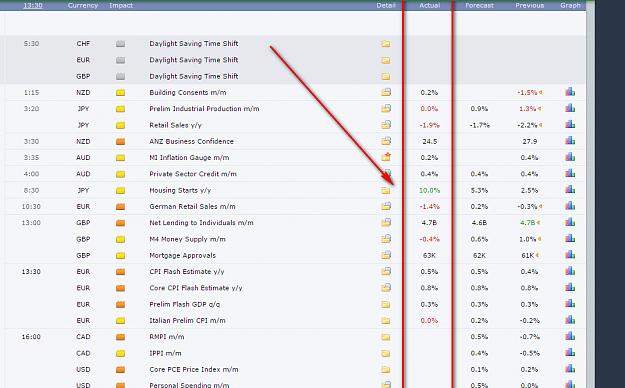Screen dimensions: 625x388
Task: Select the Housing Starts y/y event name
Action: (180, 190)
